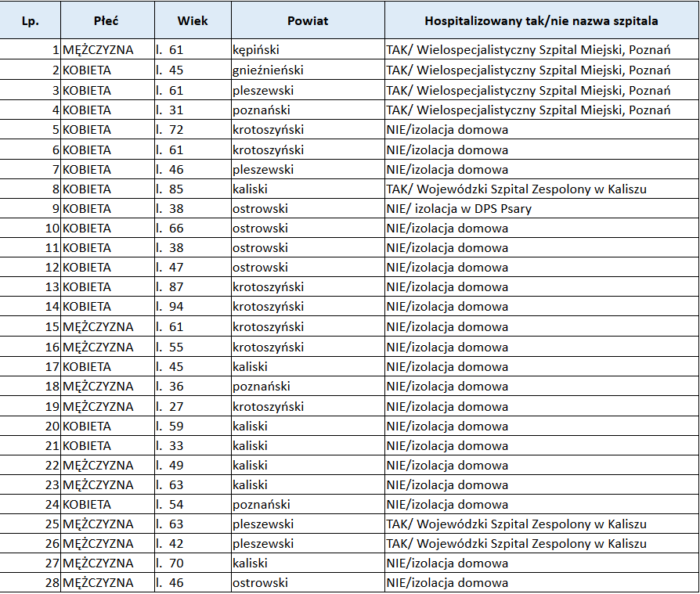Click the Wiek column header
Screen dimensions: 700x594
[x=192, y=20]
